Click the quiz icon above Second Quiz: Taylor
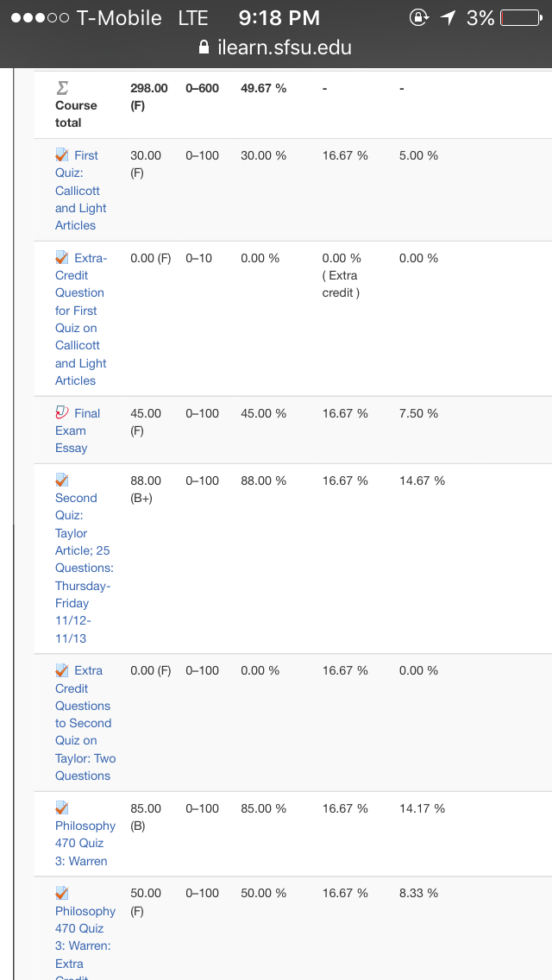Screen dimensions: 552x980 pos(61,480)
